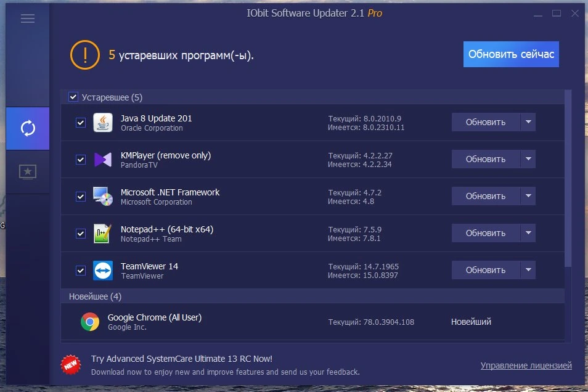Expand the .NET Framework update dropdown arrow
Viewport: 588px width, 392px height.
tap(528, 196)
